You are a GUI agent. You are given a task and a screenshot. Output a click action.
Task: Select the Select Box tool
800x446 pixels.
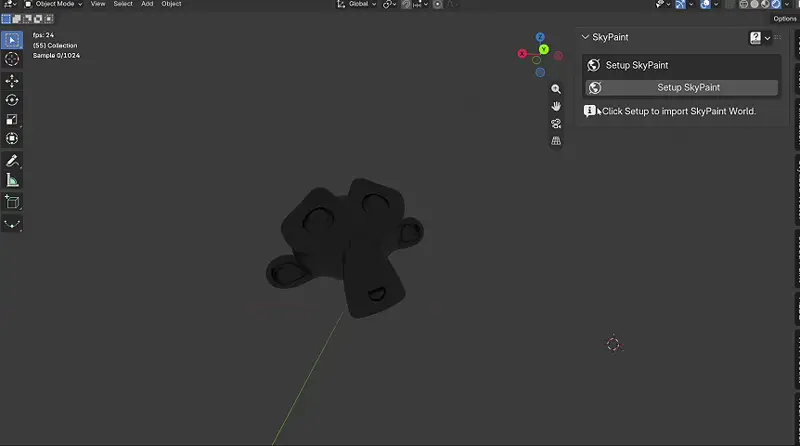12,40
